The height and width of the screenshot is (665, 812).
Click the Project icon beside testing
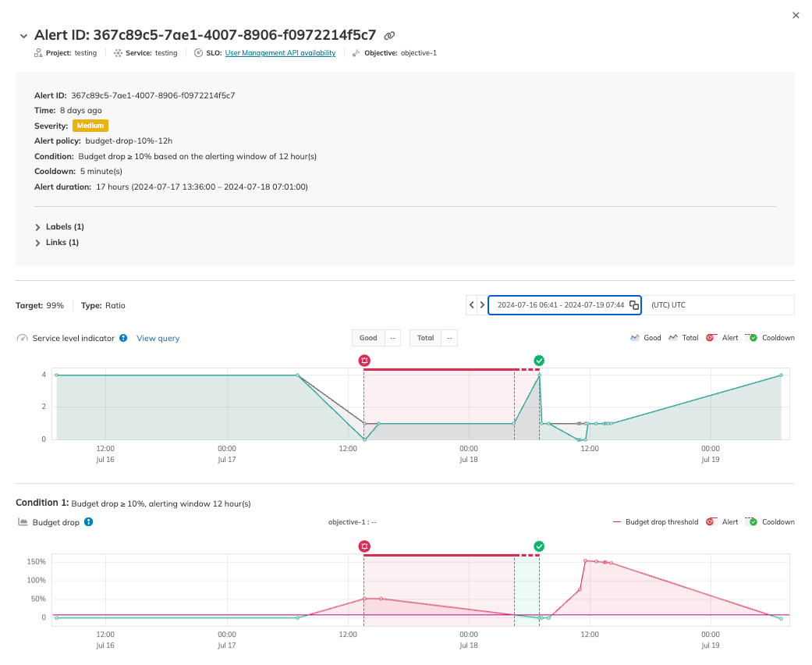point(38,53)
